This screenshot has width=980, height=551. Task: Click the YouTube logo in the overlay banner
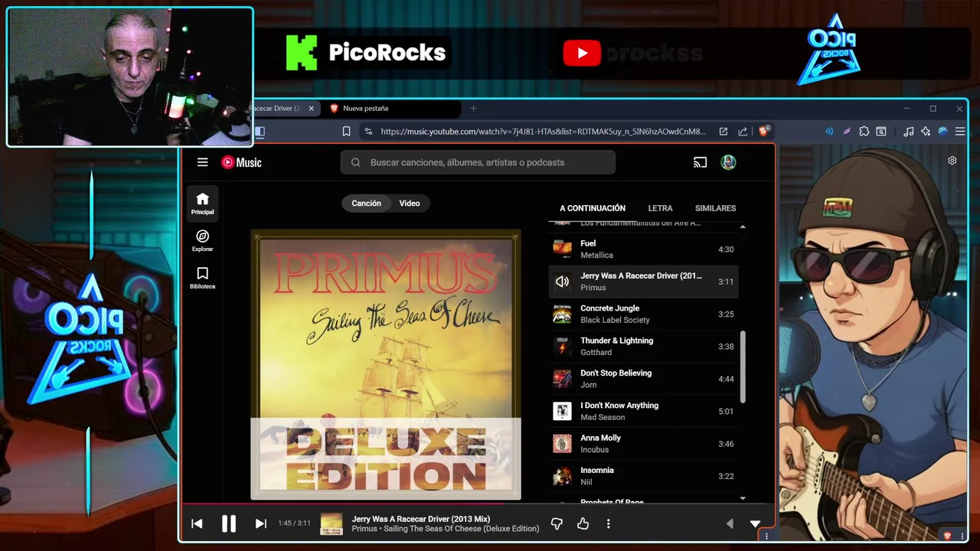582,53
